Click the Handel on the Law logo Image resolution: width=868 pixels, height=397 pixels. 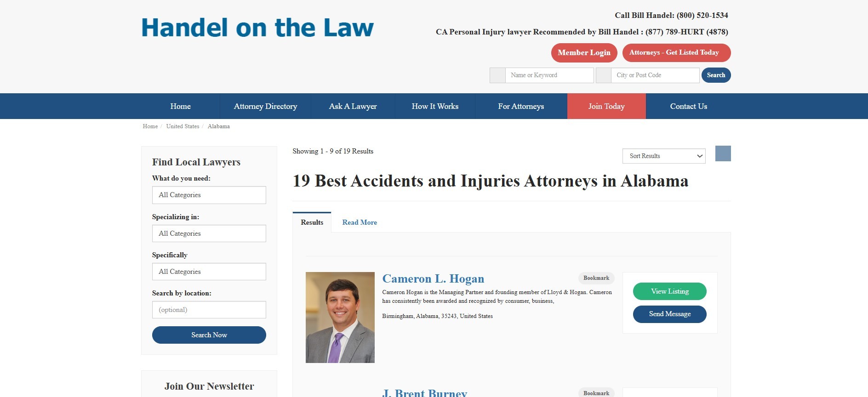tap(257, 28)
